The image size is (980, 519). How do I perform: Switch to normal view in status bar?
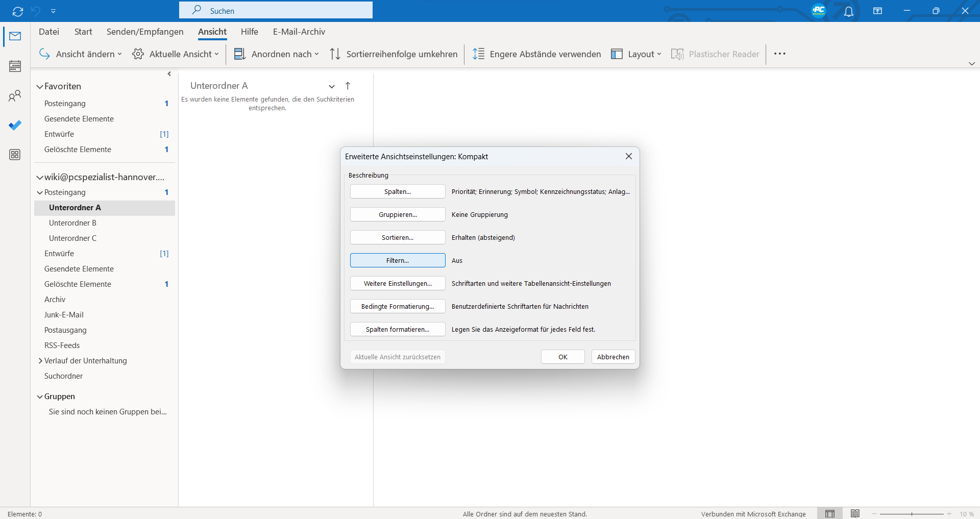[830, 513]
